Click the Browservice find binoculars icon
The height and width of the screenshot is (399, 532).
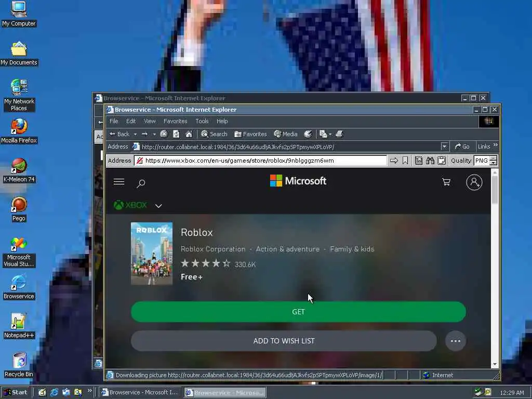point(430,161)
